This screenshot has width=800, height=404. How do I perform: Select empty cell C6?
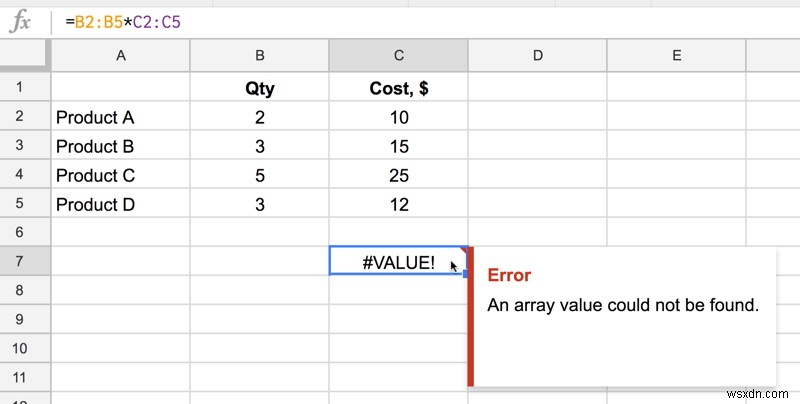[x=398, y=232]
